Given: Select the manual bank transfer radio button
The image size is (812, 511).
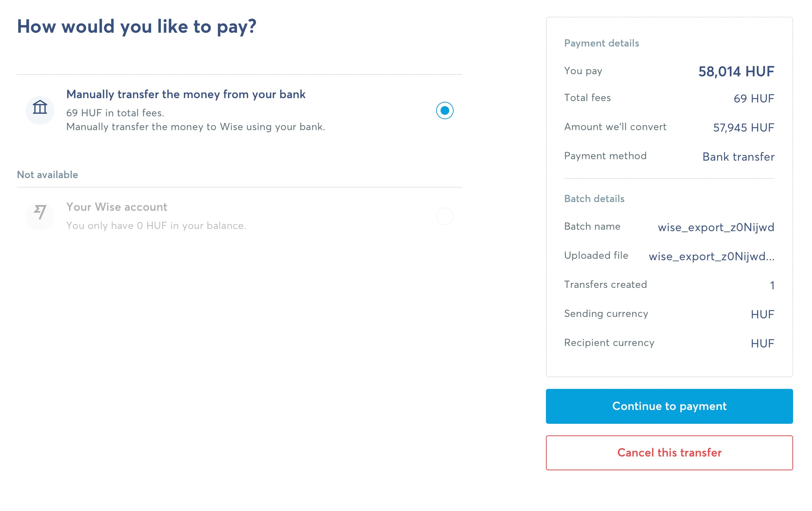Looking at the screenshot, I should tap(445, 110).
